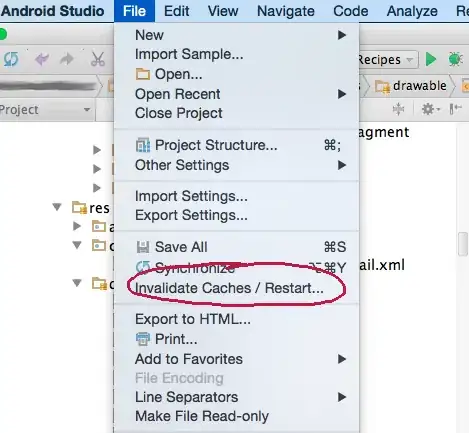Click the printer icon next to Print
469x433 pixels.
pyautogui.click(x=143, y=339)
